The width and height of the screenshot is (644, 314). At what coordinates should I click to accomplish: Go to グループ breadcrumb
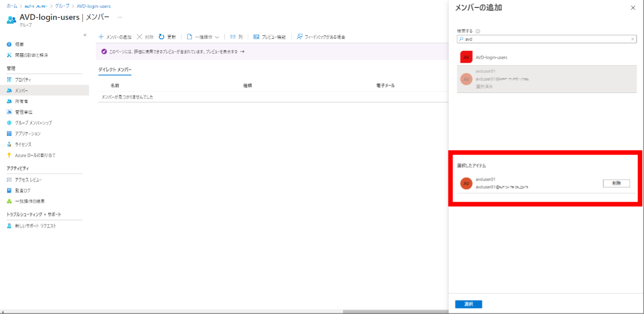pos(63,6)
